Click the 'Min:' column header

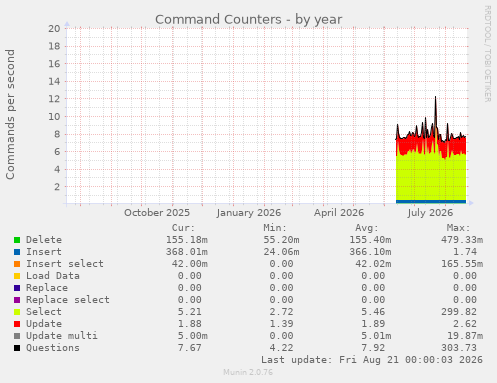pyautogui.click(x=275, y=228)
